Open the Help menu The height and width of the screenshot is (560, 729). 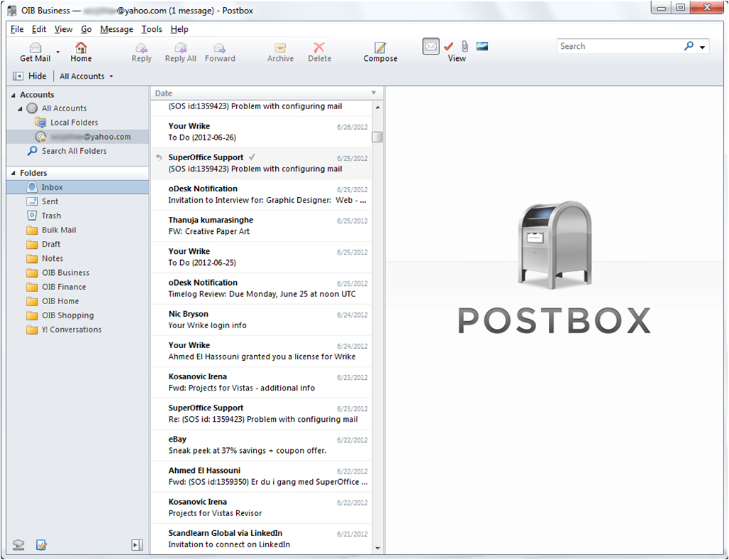[179, 29]
